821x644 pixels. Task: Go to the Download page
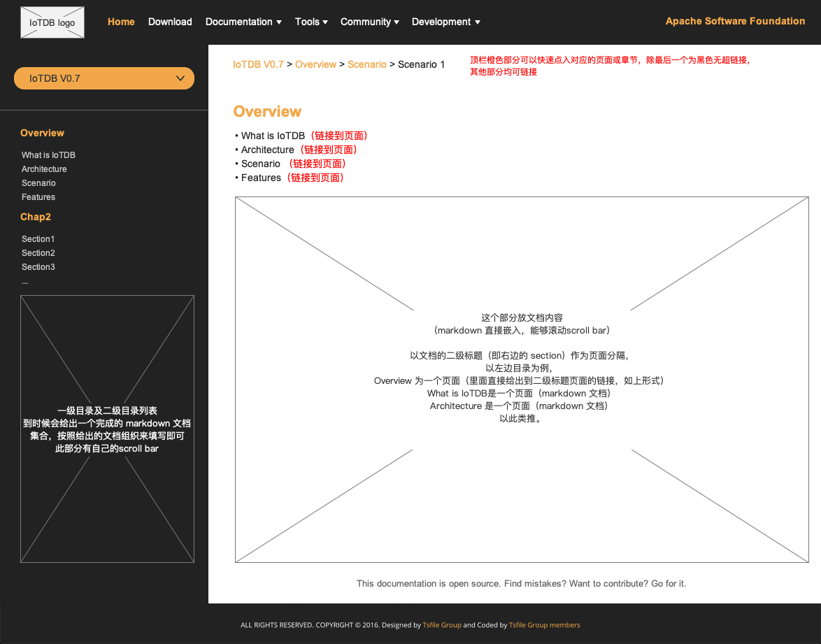coord(170,22)
